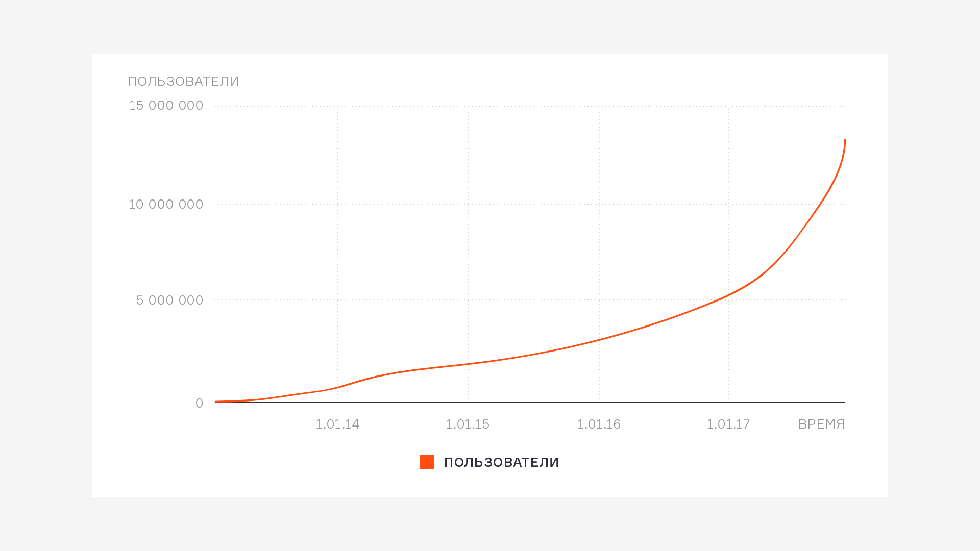This screenshot has height=551, width=980.
Task: Select the 1.01.16 date label
Action: click(x=599, y=424)
